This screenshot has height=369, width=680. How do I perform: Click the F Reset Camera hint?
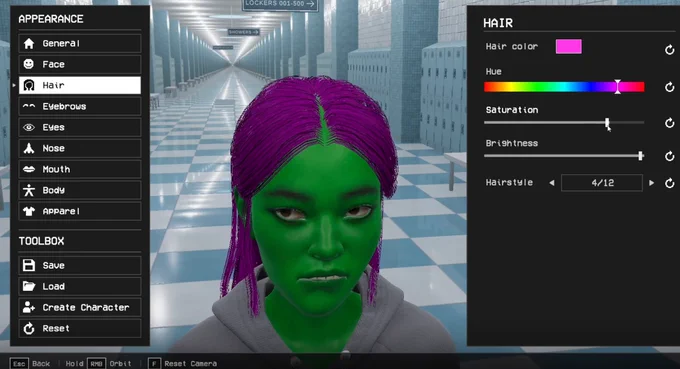182,363
